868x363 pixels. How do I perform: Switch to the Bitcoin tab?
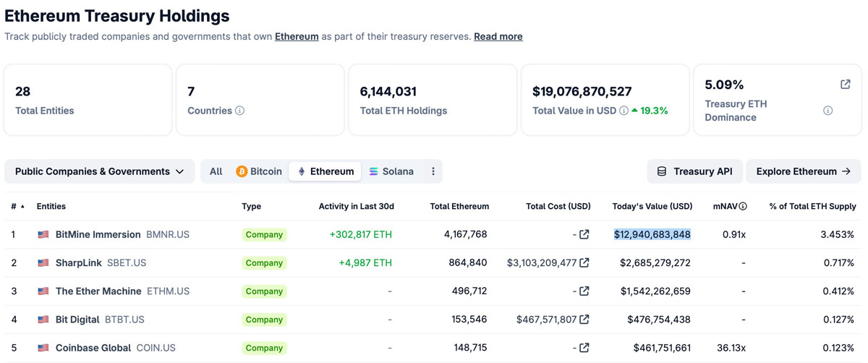[x=258, y=171]
